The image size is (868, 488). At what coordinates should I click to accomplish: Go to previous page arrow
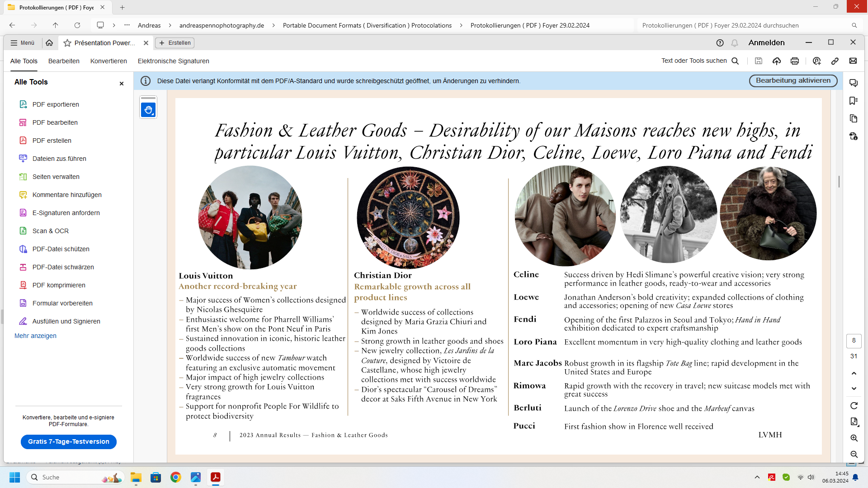[854, 373]
